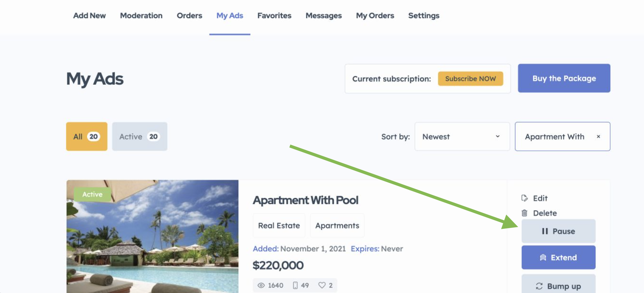The height and width of the screenshot is (293, 644).
Task: Open the Settings tab
Action: [424, 16]
